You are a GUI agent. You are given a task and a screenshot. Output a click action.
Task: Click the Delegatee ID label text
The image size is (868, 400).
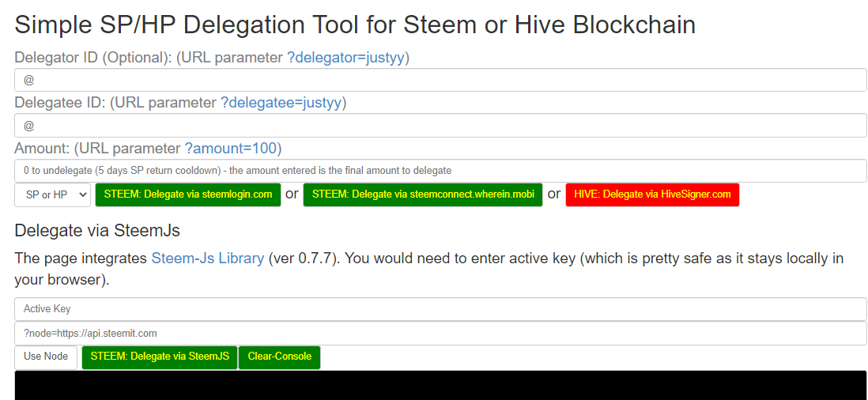pyautogui.click(x=60, y=103)
